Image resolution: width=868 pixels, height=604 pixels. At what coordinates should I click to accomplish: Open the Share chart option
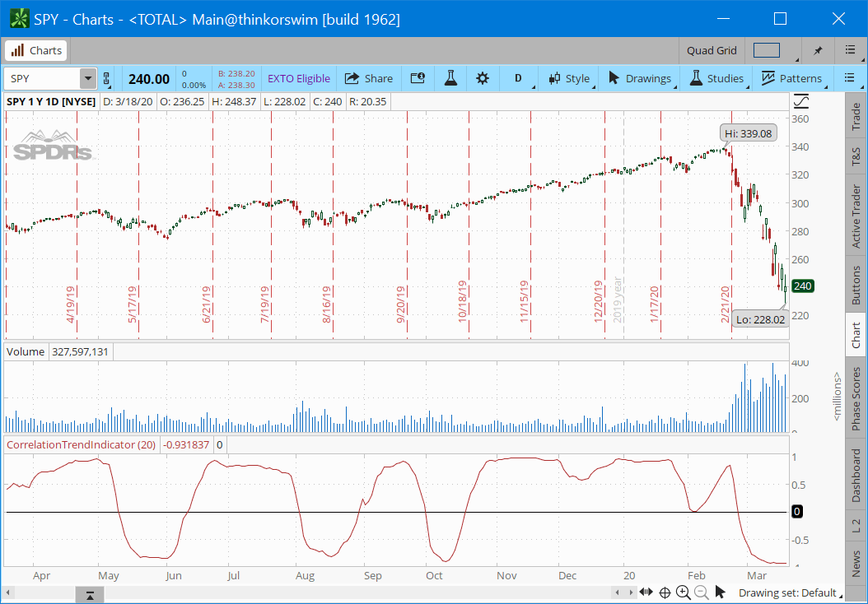coord(368,78)
